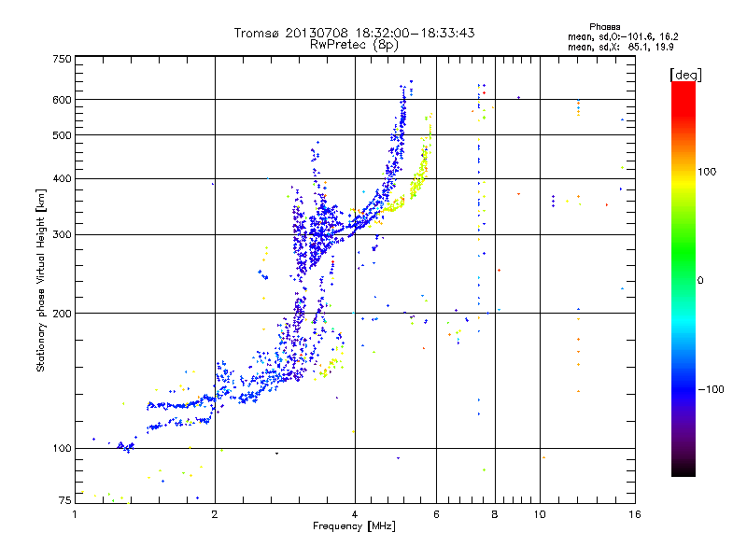Image resolution: width=747 pixels, height=560 pixels.
Task: Click the y-axis tick label '300'
Action: click(62, 234)
